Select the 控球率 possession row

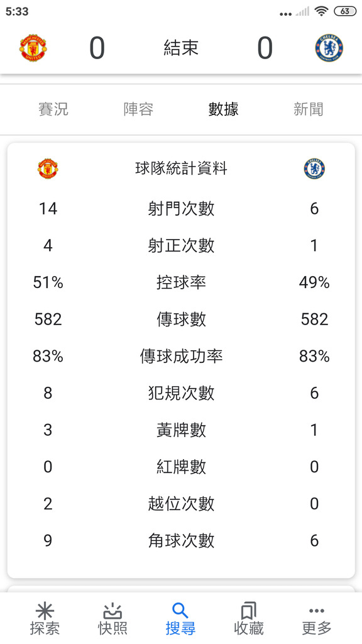coord(181,282)
